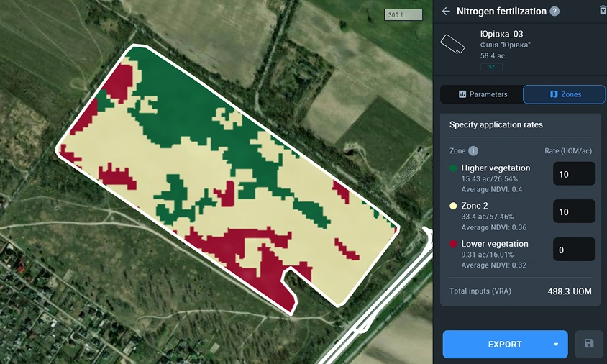607x364 pixels.
Task: Switch to the Parameters tab
Action: pyautogui.click(x=482, y=94)
